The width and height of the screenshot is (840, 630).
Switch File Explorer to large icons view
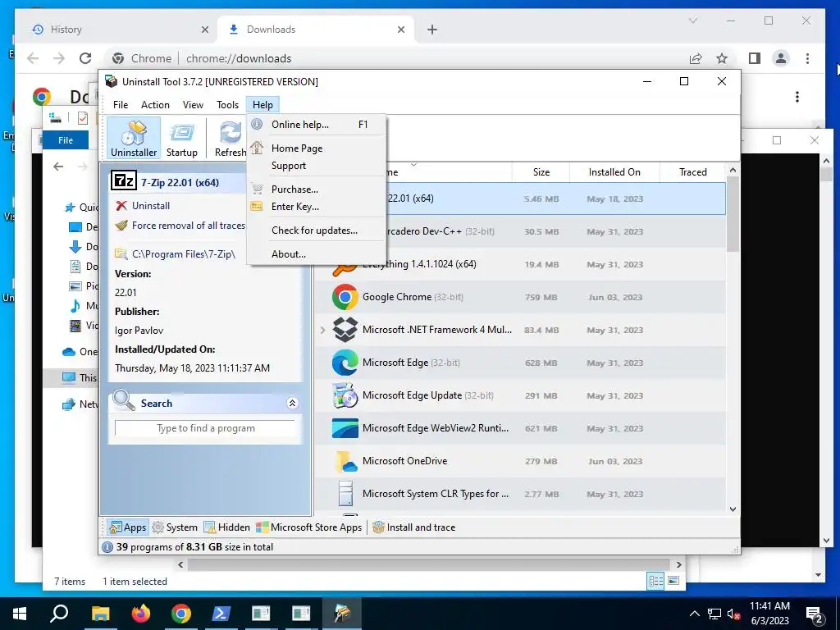[x=673, y=581]
